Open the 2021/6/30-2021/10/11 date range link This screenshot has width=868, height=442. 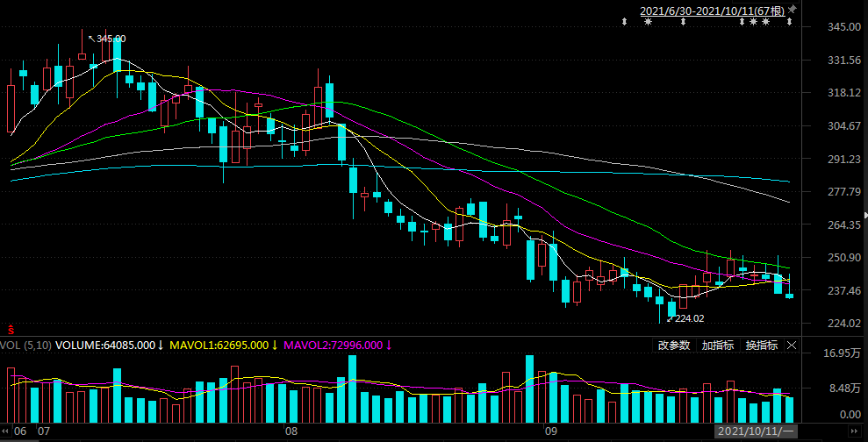point(712,11)
